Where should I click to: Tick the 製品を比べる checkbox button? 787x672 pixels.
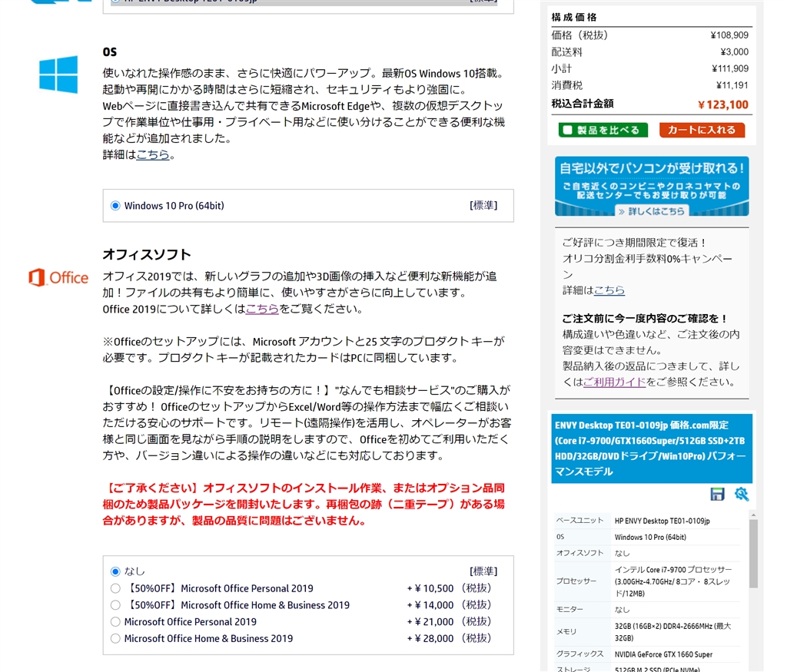point(603,130)
